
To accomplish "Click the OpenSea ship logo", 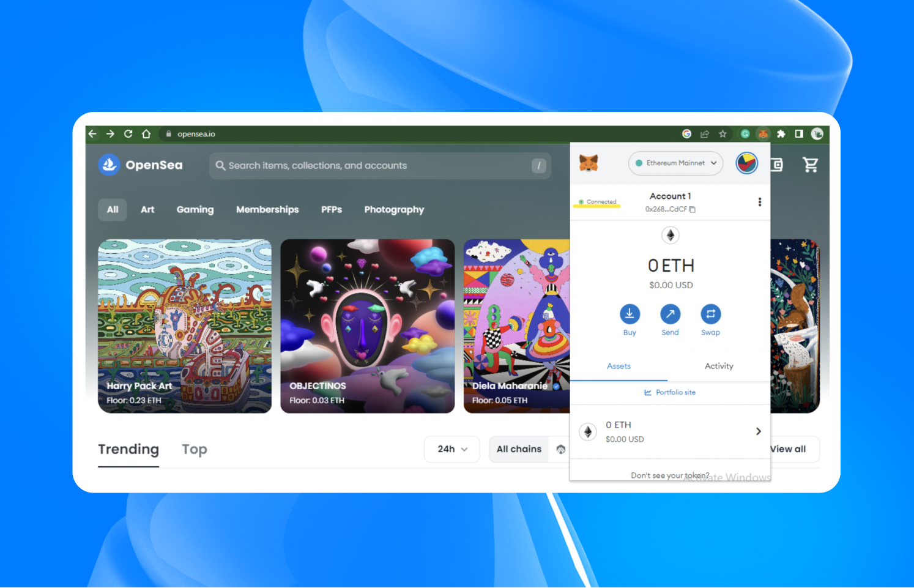I will tap(110, 165).
